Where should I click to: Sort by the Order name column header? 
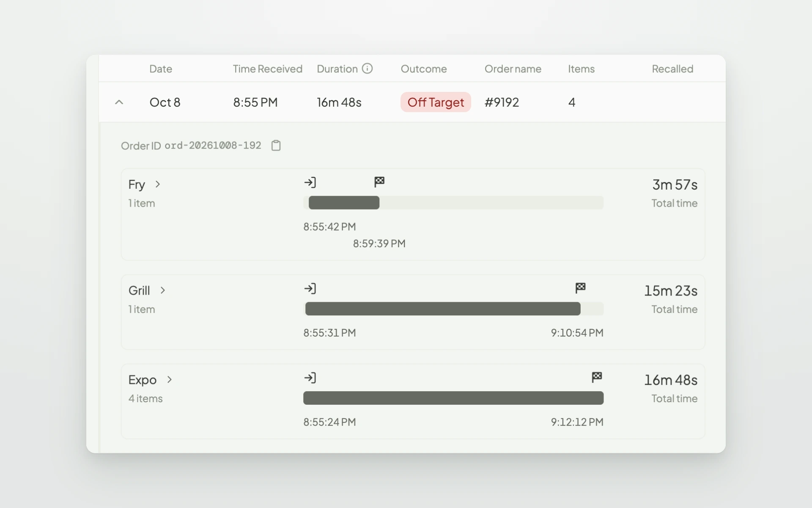tap(513, 69)
